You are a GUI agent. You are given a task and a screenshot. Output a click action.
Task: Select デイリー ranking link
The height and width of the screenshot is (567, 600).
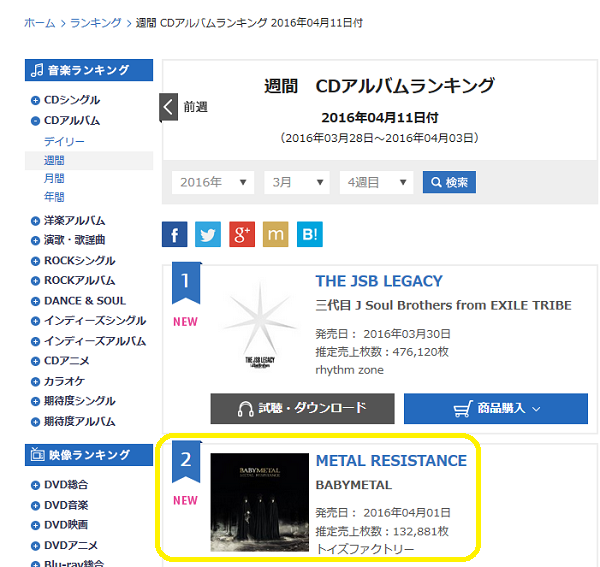pyautogui.click(x=64, y=142)
